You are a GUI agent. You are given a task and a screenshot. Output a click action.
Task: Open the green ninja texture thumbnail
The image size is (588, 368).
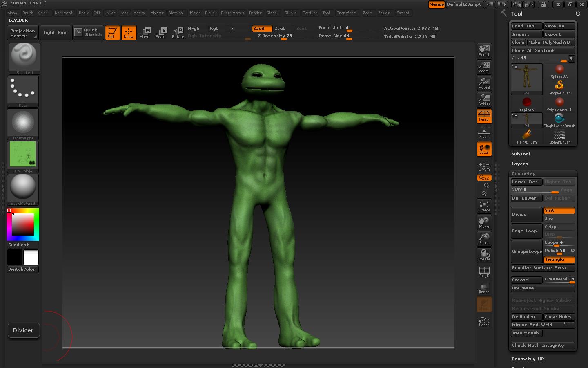point(23,157)
